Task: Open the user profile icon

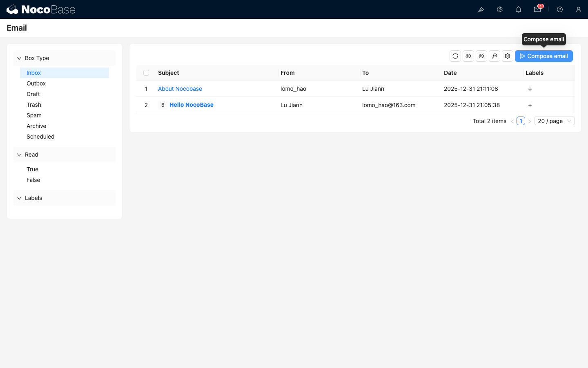Action: 579,9
